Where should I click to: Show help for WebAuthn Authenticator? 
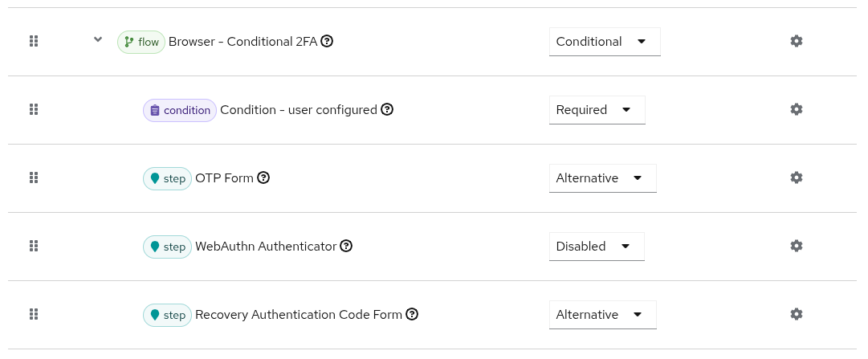point(346,246)
